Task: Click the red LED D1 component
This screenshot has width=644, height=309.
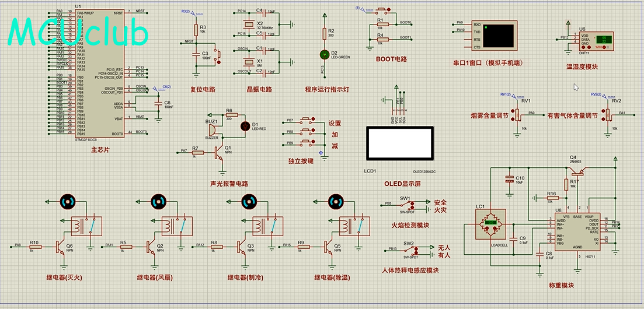Action: [246, 125]
